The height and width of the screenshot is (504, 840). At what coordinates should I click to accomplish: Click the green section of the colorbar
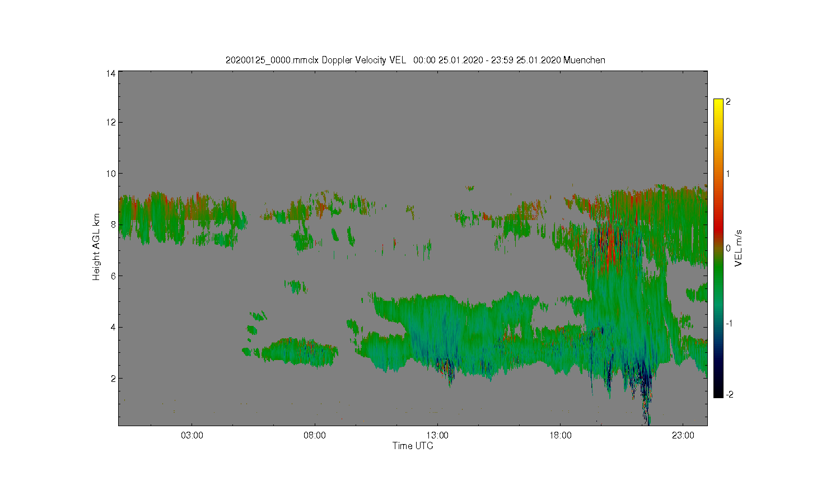tap(718, 274)
